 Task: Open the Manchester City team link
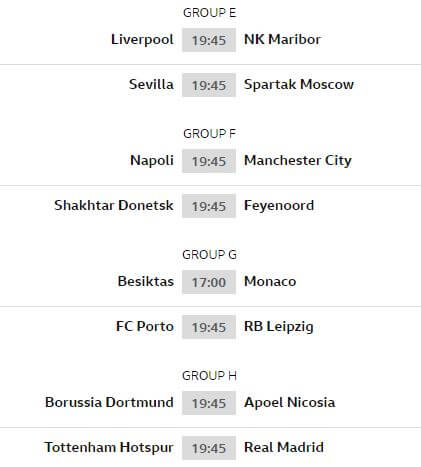pyautogui.click(x=298, y=161)
